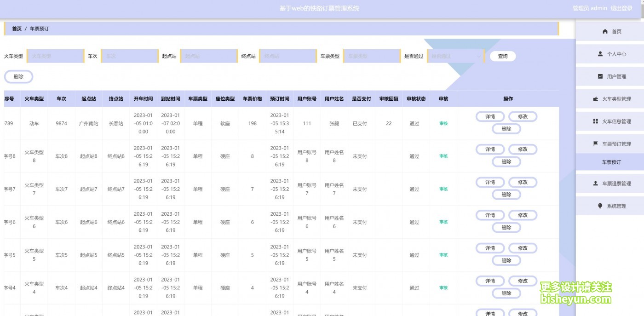Click 删除 for the 车次7 row
Viewport: 644px width, 316px height.
click(x=506, y=195)
